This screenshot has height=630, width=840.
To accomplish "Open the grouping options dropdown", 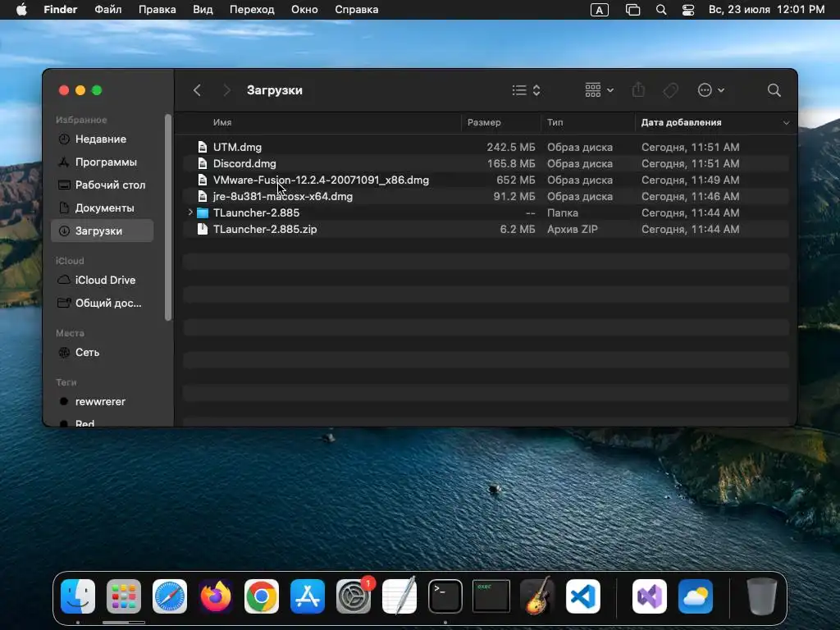I will click(599, 90).
